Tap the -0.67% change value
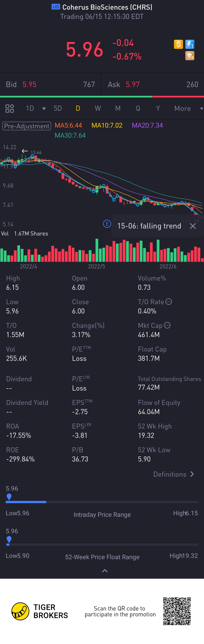This screenshot has width=204, height=644. click(x=127, y=56)
